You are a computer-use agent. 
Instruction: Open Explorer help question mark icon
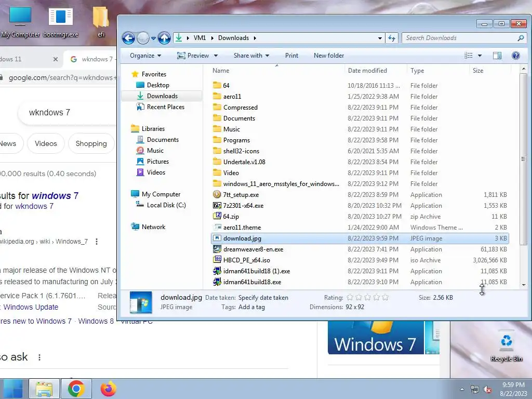click(516, 56)
